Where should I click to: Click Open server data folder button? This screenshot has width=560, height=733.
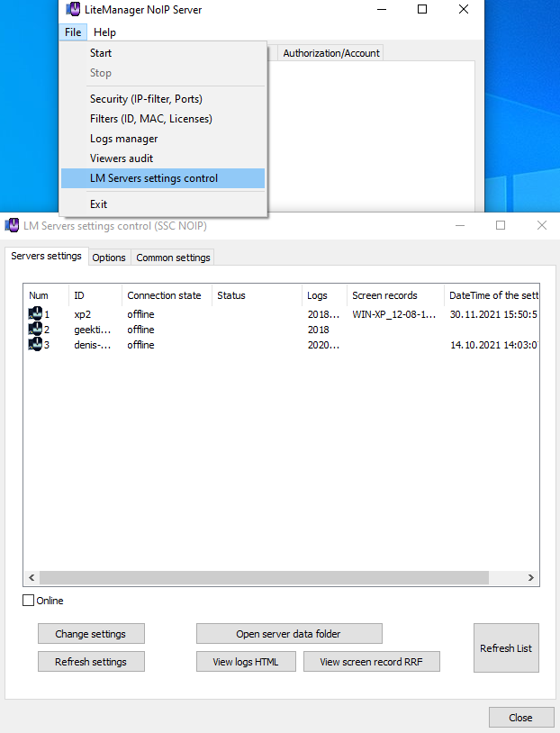(x=289, y=633)
